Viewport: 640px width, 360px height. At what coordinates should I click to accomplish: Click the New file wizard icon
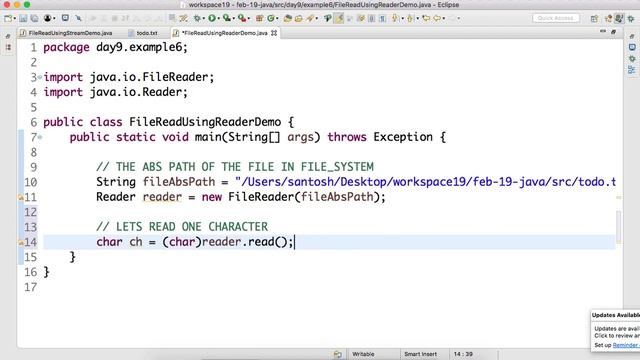(8, 18)
